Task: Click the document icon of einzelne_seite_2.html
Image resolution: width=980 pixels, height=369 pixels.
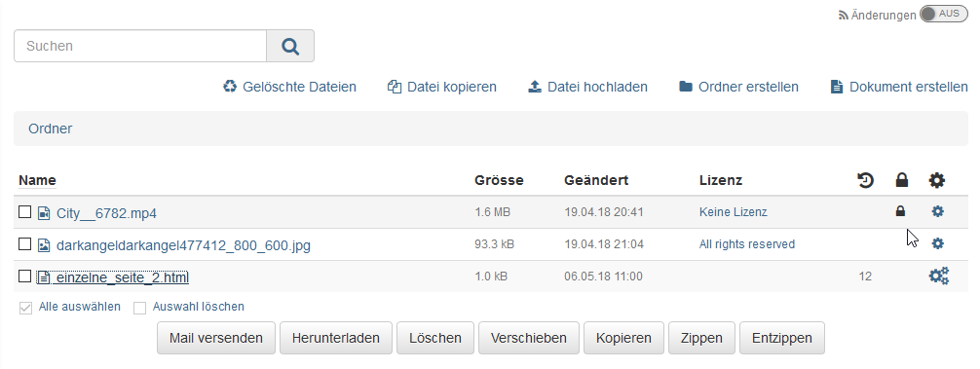Action: point(44,277)
